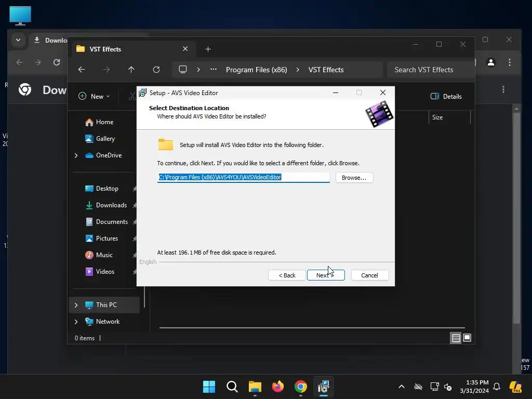This screenshot has width=532, height=399.
Task: Click the setup title bar installer icon
Action: [x=142, y=92]
